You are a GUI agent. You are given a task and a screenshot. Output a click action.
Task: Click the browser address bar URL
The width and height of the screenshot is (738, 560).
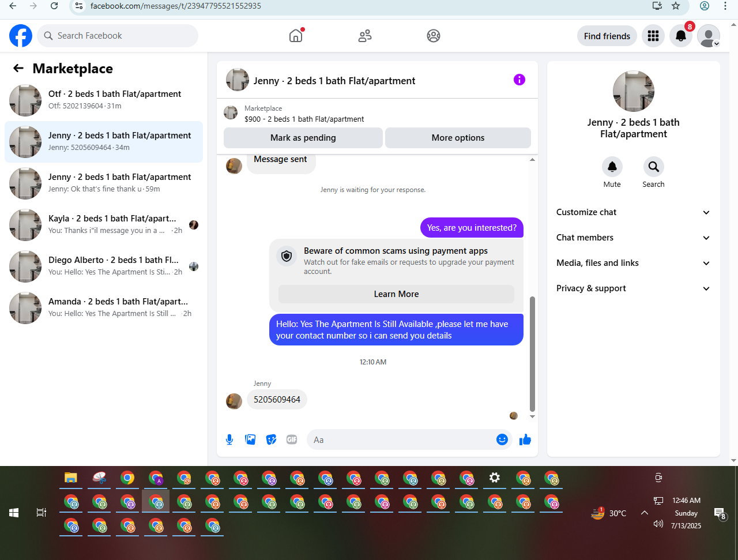click(x=176, y=6)
